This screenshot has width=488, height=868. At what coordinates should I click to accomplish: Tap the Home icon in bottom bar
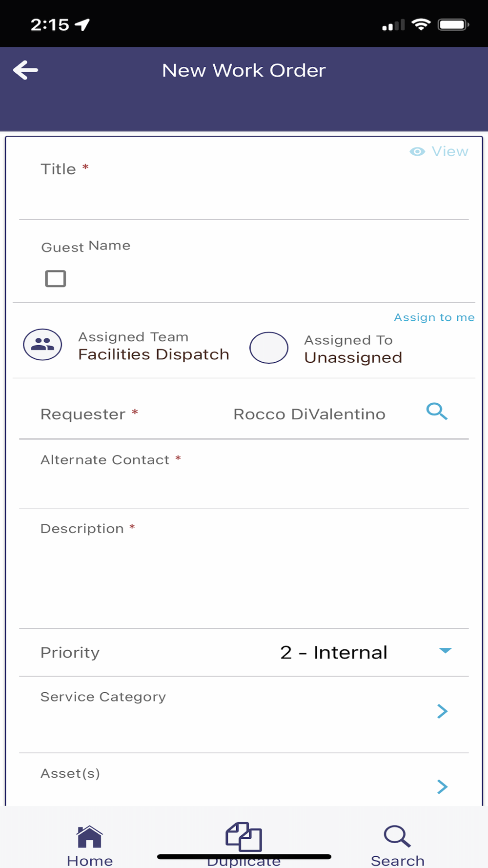click(x=90, y=837)
